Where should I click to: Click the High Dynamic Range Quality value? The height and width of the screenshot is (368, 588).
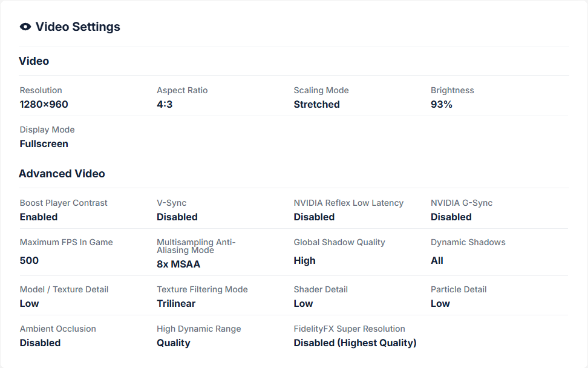[173, 343]
